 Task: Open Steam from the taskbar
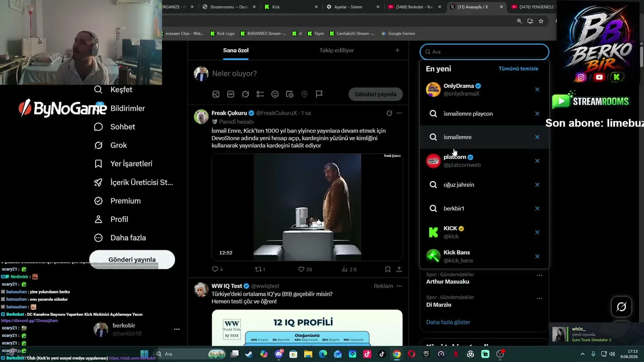[249, 354]
